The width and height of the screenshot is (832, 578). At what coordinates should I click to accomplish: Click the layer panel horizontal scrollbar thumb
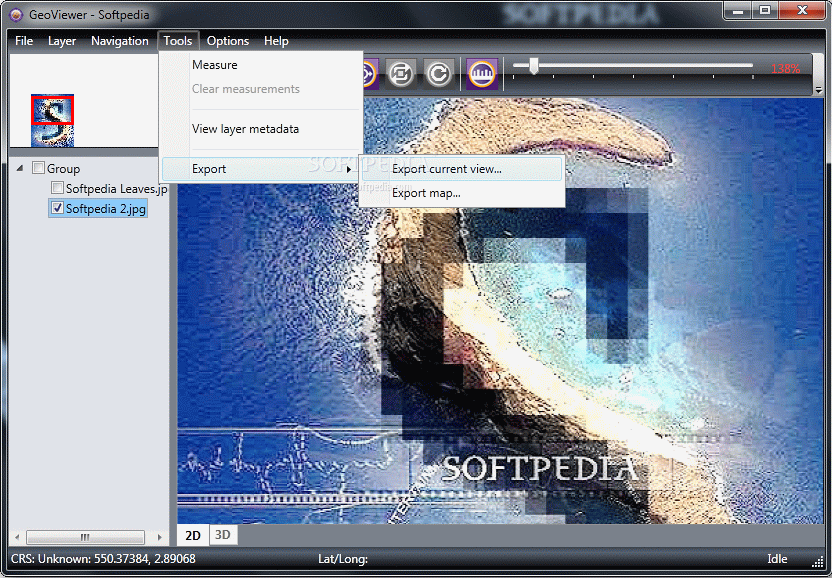85,537
